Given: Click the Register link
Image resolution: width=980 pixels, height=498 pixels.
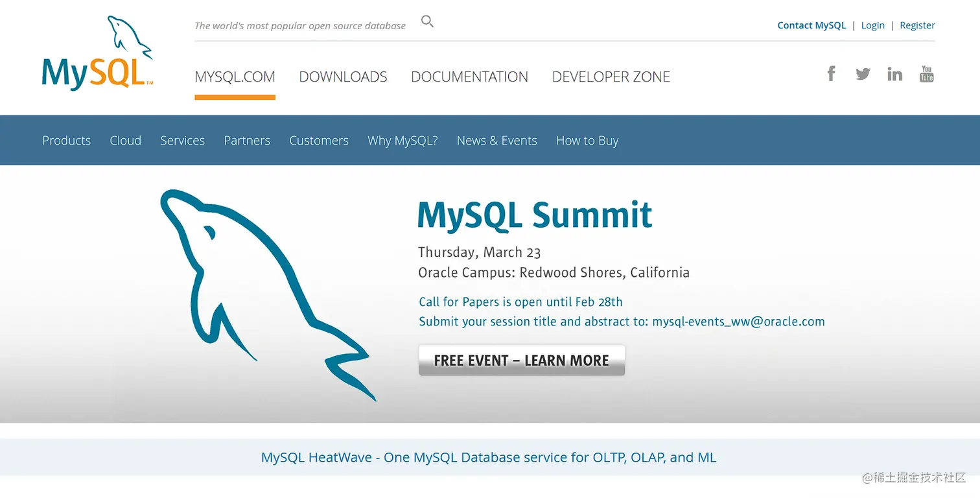Looking at the screenshot, I should coord(917,25).
